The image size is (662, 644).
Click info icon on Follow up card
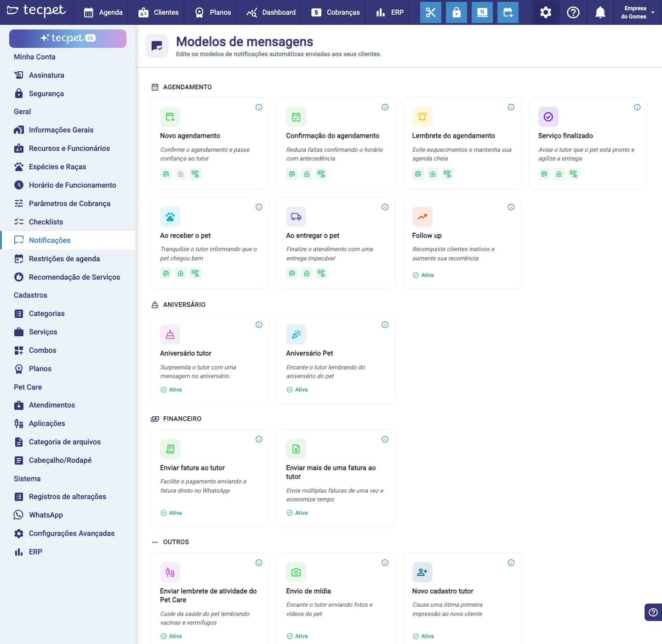(x=511, y=207)
